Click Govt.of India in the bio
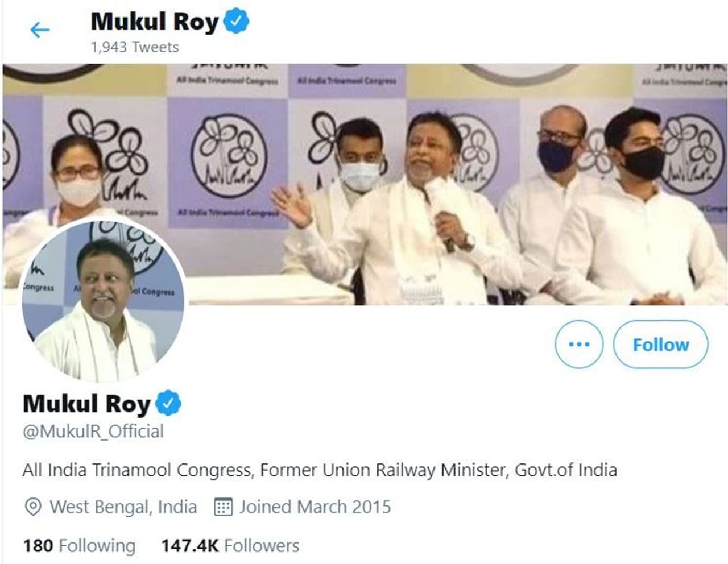Image resolution: width=728 pixels, height=564 pixels. pyautogui.click(x=566, y=470)
